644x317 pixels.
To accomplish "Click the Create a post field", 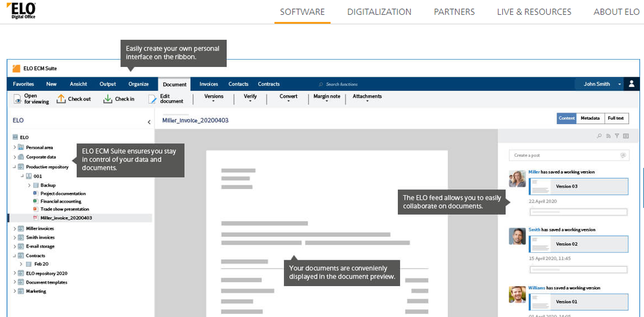I will 569,156.
